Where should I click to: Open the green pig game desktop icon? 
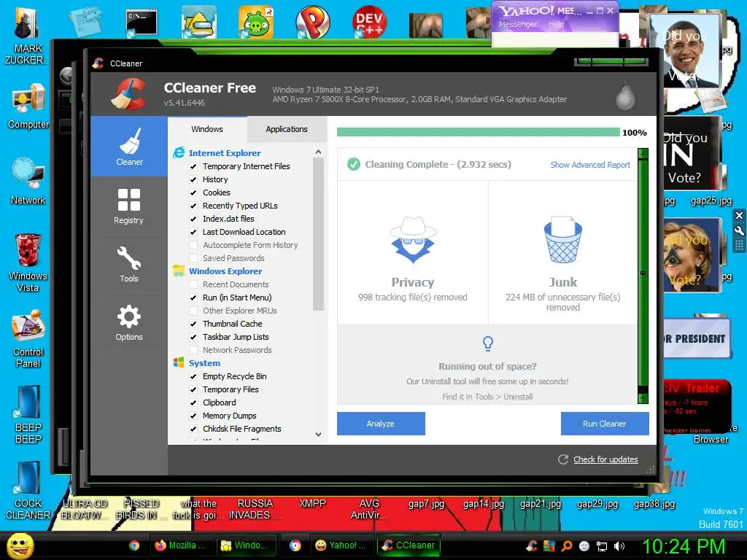[256, 22]
